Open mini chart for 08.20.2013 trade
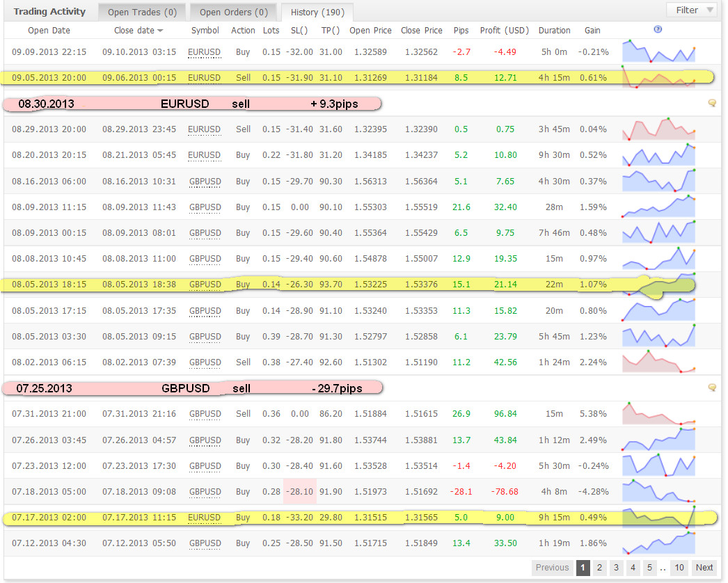The image size is (728, 583). click(658, 154)
